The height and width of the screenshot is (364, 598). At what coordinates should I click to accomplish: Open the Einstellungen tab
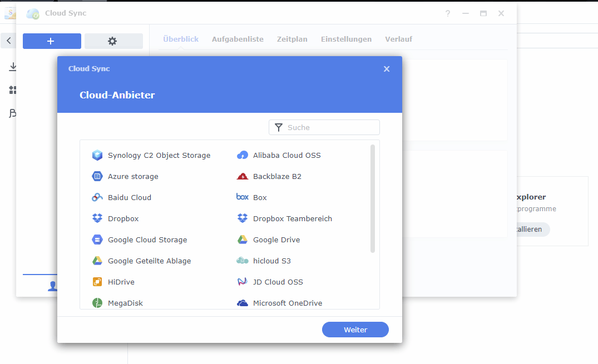(x=346, y=39)
